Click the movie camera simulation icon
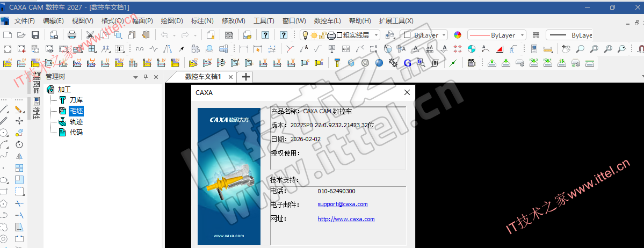This screenshot has width=644, height=248. tap(472, 63)
